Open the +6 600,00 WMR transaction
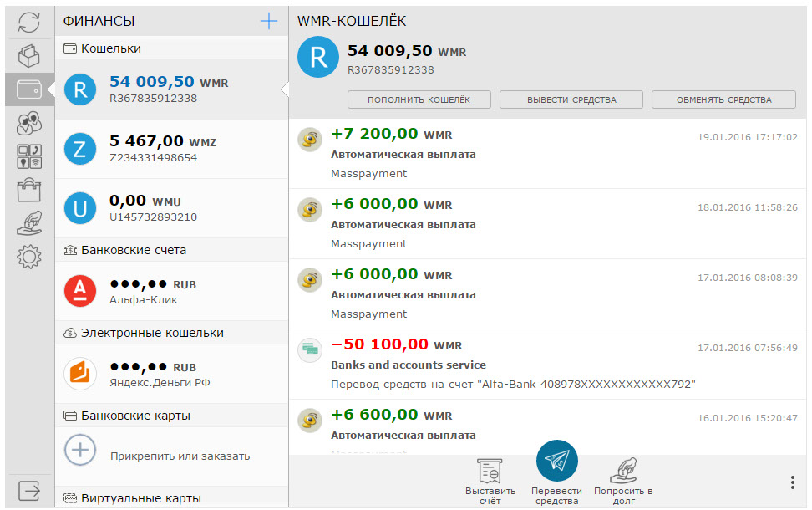812x510 pixels. pos(547,427)
